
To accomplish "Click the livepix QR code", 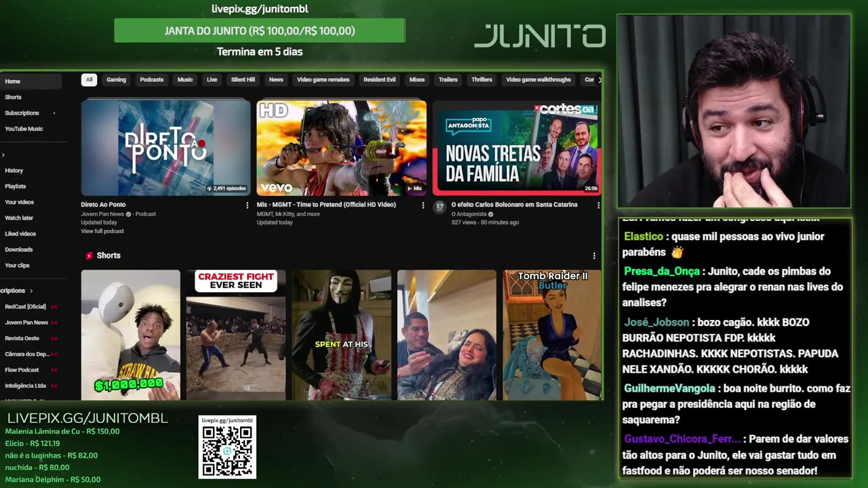I will pos(227,451).
